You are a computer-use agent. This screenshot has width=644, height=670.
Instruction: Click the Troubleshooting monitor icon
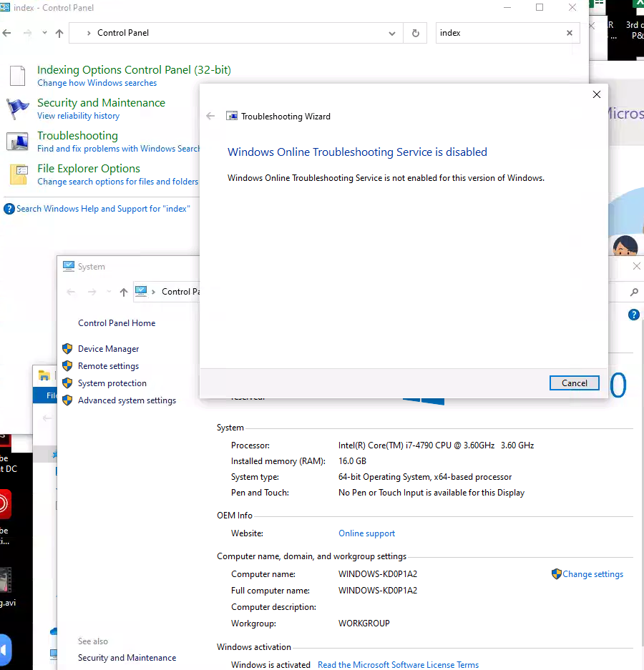(18, 142)
